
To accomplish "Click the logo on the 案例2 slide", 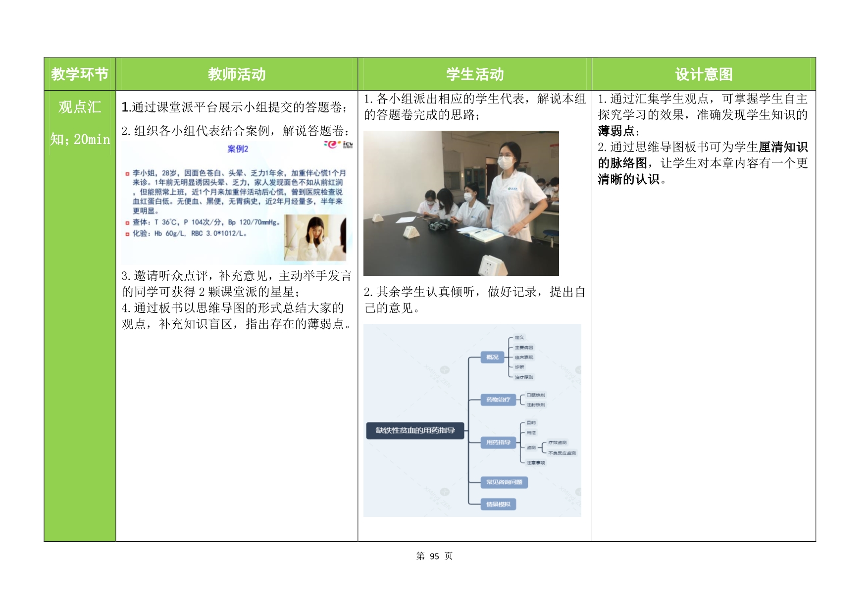I will [338, 145].
